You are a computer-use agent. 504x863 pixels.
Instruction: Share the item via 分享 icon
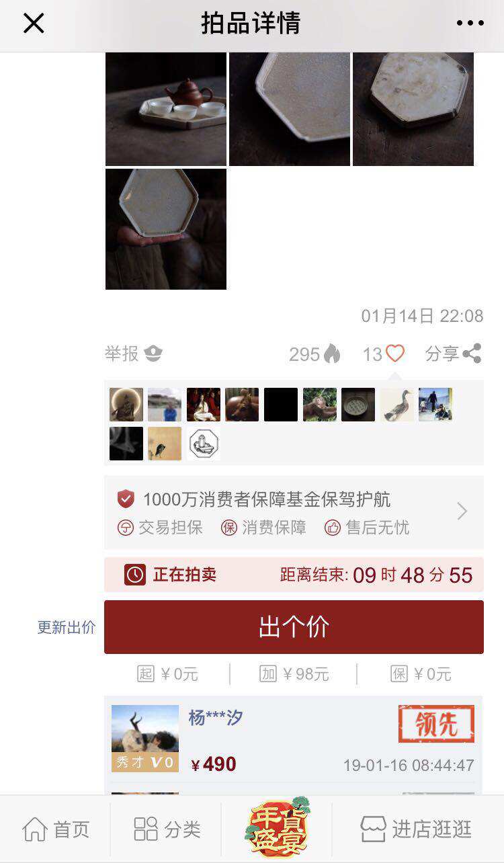(x=472, y=354)
